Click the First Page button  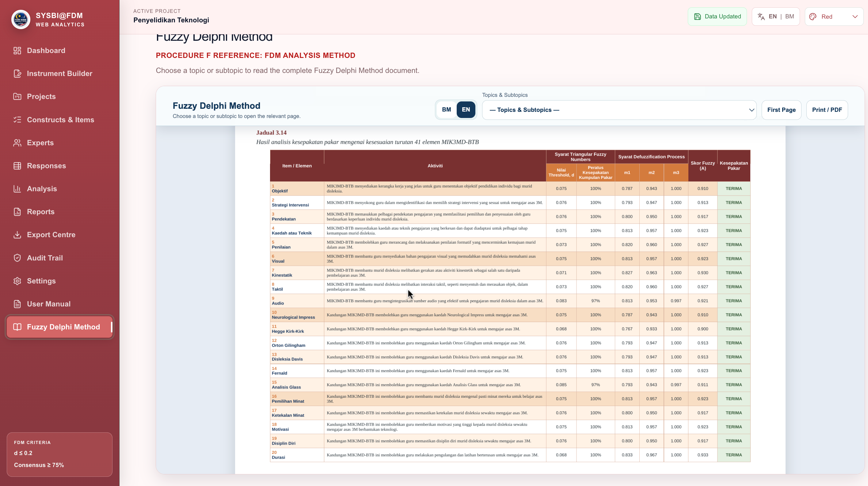pos(781,110)
